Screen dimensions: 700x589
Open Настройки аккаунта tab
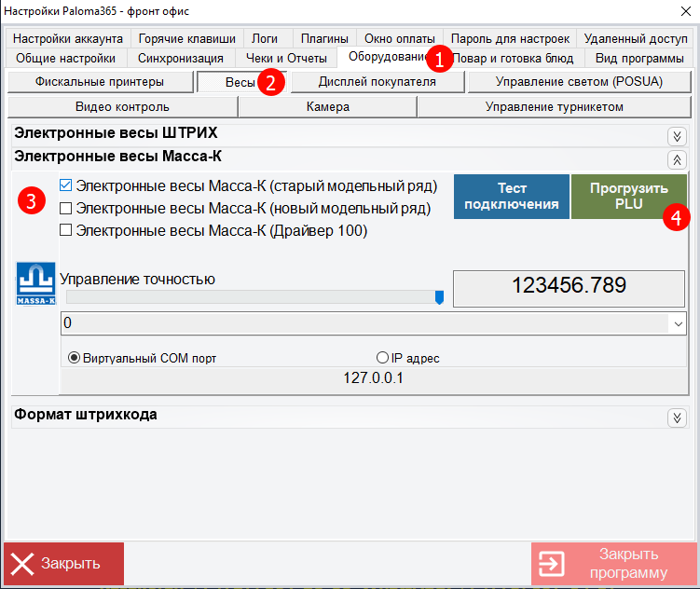(x=68, y=39)
